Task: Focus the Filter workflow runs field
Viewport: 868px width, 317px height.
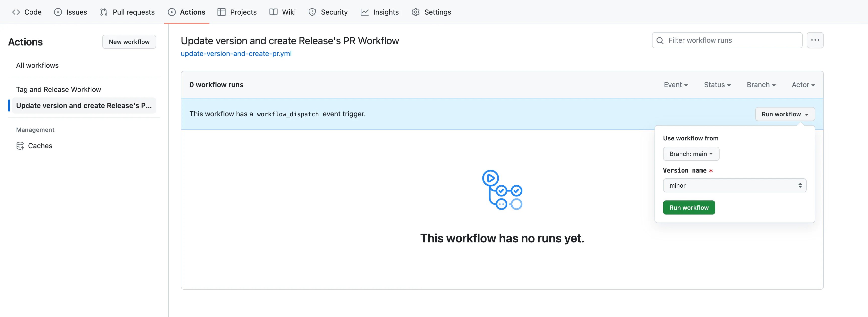Action: pos(731,40)
